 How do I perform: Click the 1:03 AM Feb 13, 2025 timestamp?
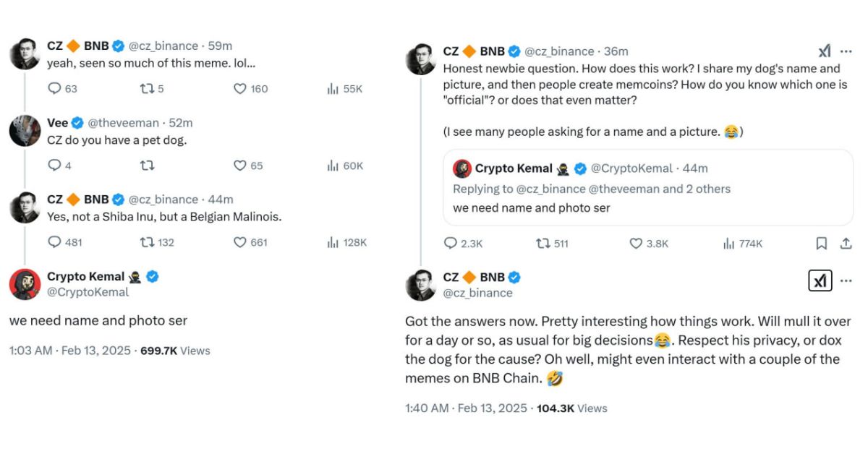click(x=70, y=351)
